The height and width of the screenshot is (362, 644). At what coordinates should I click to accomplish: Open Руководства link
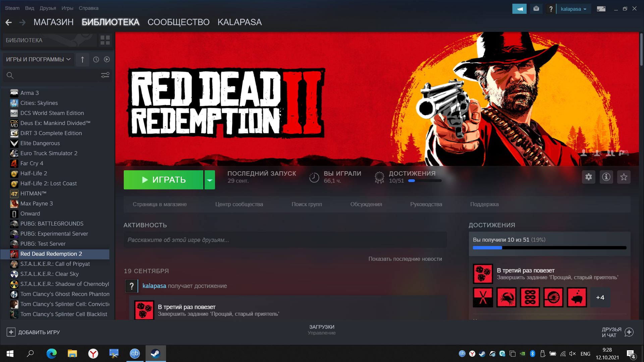tap(426, 204)
